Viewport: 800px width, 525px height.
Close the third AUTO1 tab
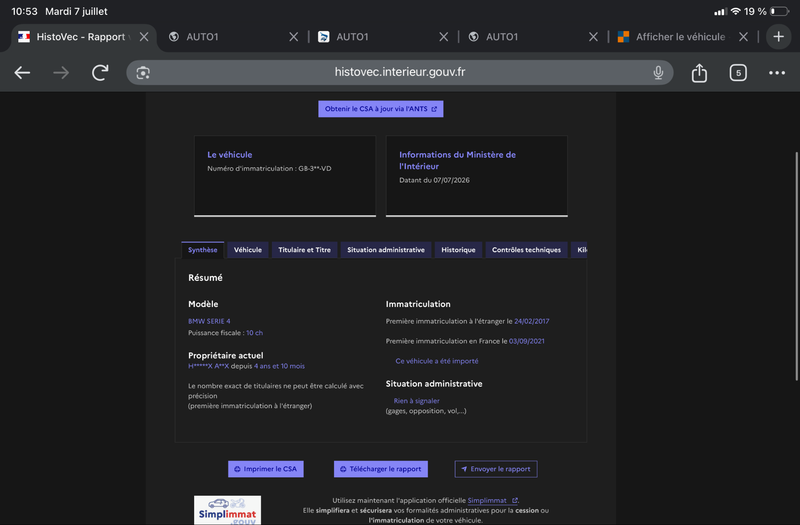pyautogui.click(x=593, y=37)
